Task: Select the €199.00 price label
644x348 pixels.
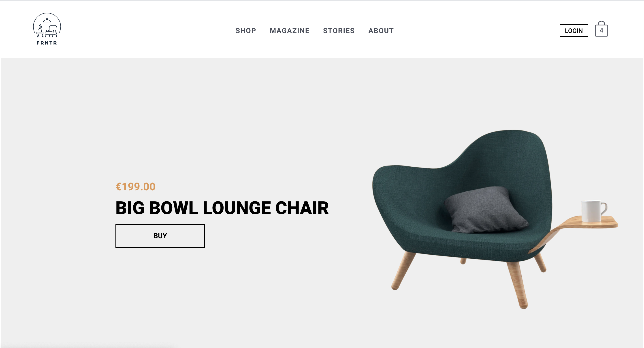Action: pos(136,187)
